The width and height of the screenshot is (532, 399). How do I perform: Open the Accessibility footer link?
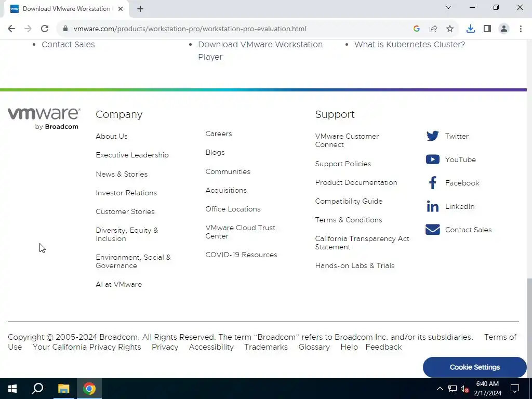[211, 347]
